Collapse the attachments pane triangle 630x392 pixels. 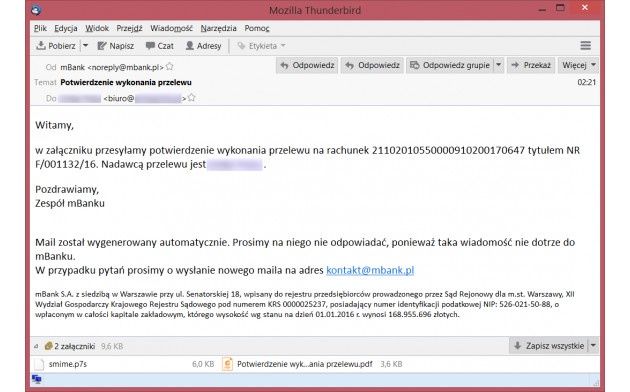coord(36,346)
